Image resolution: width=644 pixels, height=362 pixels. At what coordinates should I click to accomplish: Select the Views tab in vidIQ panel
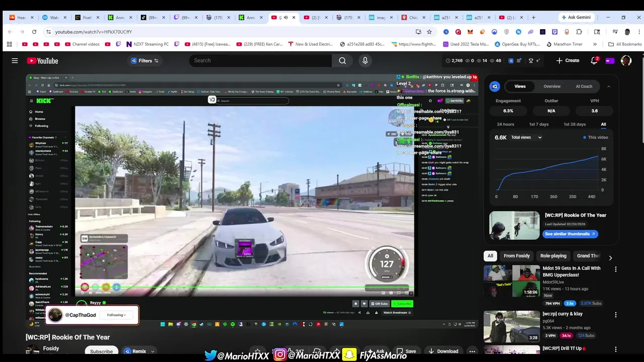tap(520, 86)
